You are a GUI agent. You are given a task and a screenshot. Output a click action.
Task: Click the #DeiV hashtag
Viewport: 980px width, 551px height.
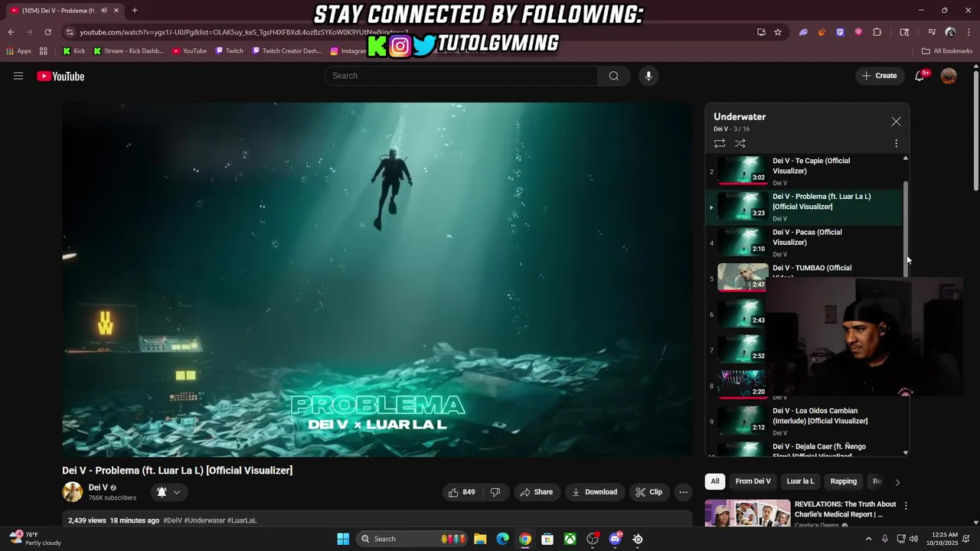172,520
